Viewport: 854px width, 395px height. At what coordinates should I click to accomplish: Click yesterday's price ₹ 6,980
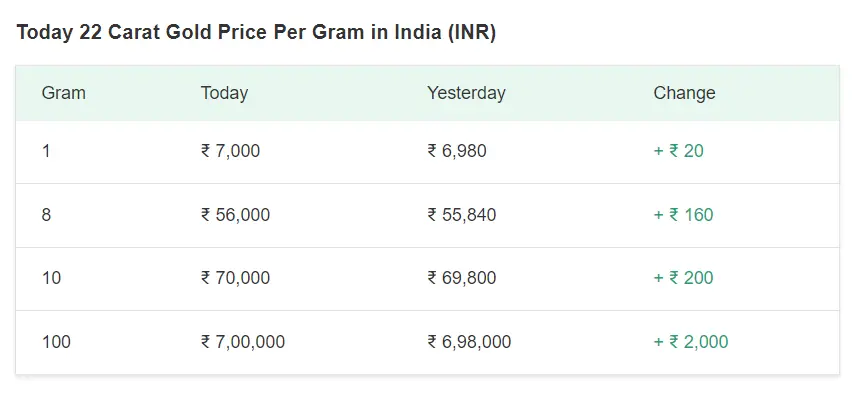click(457, 151)
